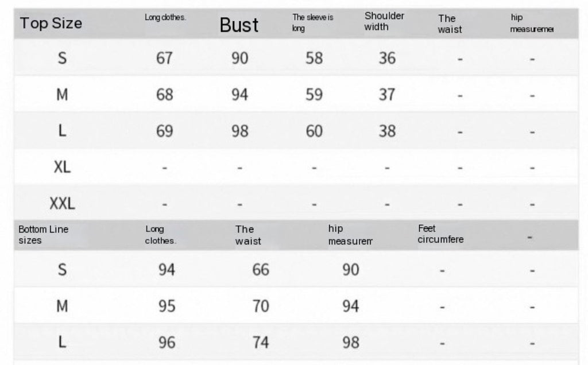Click the Bottom Line sizes header

click(x=44, y=235)
